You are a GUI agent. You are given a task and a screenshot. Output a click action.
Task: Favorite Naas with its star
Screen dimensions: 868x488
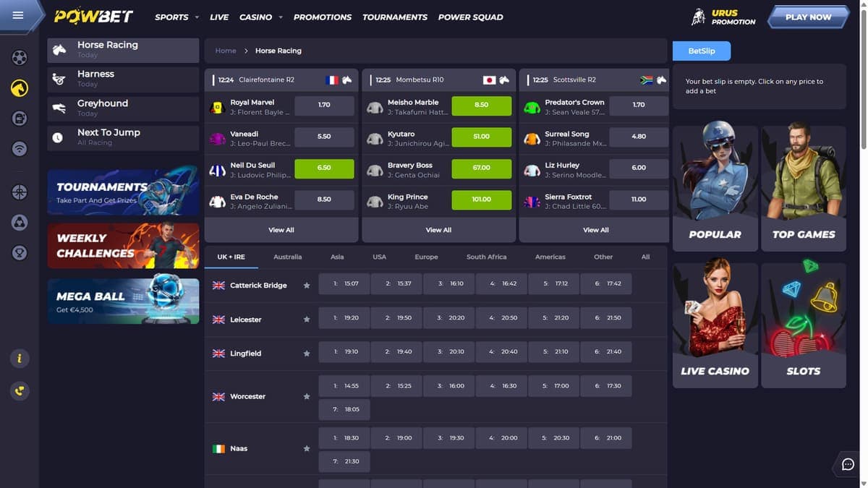tap(307, 449)
